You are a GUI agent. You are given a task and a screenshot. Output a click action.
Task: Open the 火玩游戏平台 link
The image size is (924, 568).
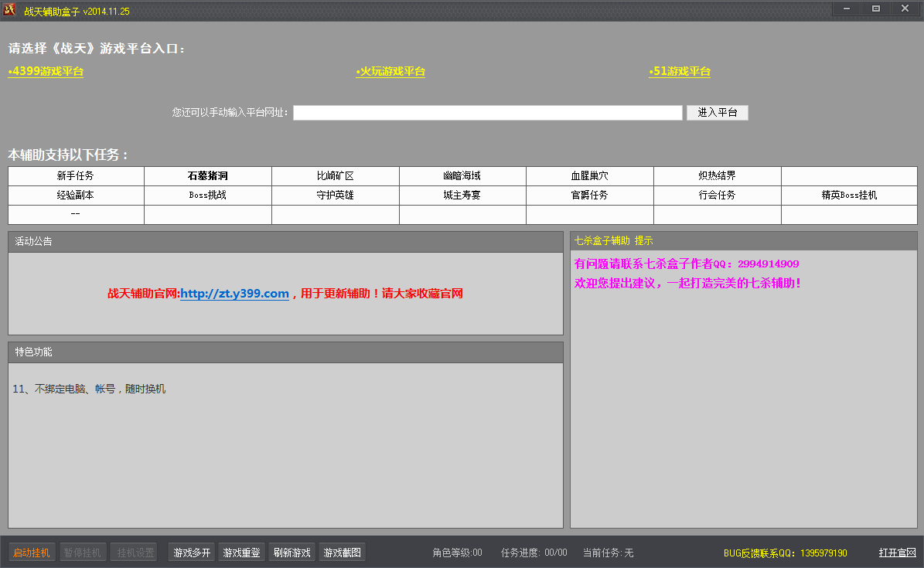point(390,71)
